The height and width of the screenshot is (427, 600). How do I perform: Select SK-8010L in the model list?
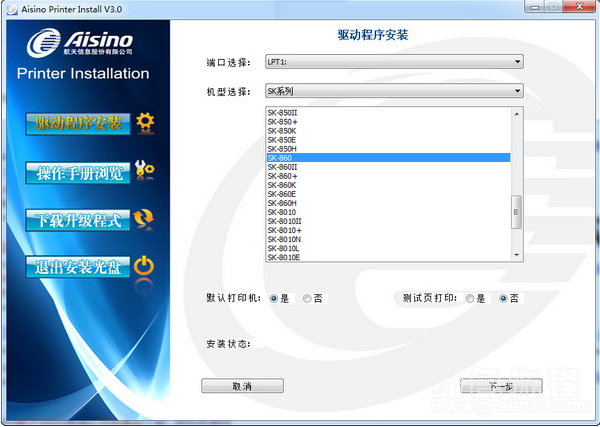(388, 248)
